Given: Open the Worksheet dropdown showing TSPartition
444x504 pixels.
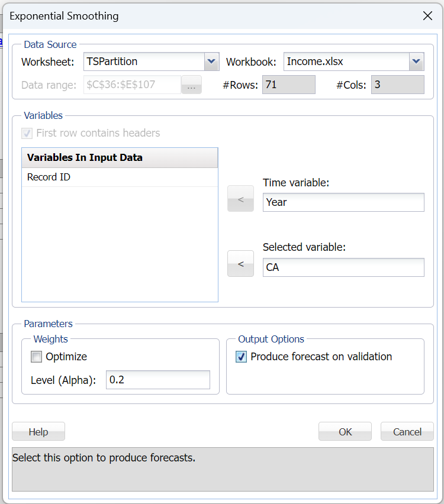Looking at the screenshot, I should tap(211, 62).
